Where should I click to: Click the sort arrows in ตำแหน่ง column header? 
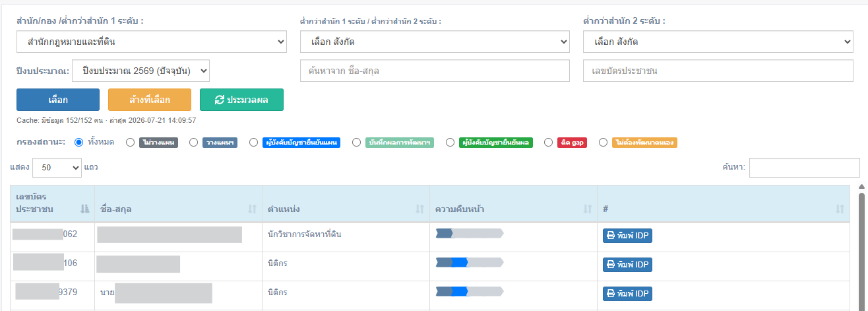click(419, 209)
